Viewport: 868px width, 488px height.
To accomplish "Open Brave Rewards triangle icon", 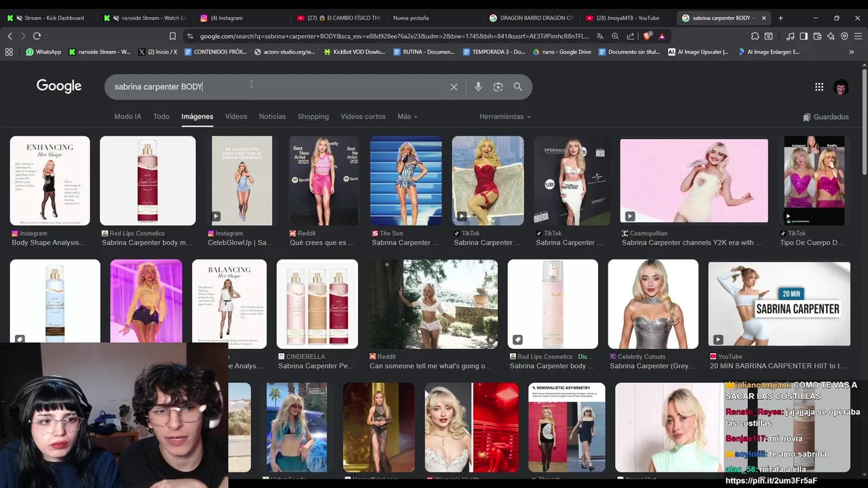I will pyautogui.click(x=662, y=36).
